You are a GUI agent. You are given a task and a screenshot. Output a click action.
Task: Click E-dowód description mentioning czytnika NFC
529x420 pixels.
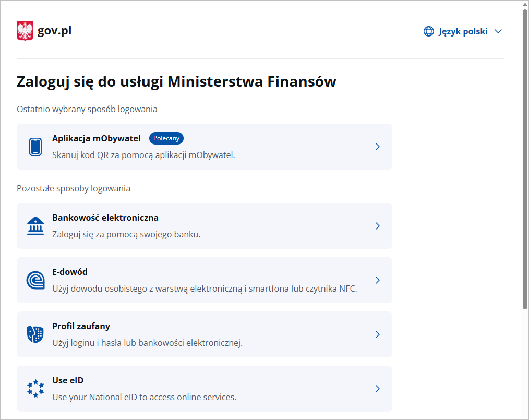pos(205,289)
